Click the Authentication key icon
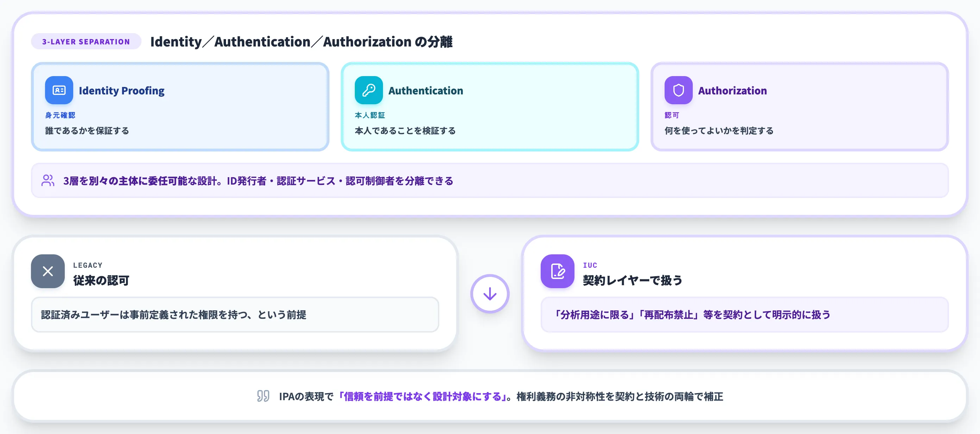 [369, 90]
